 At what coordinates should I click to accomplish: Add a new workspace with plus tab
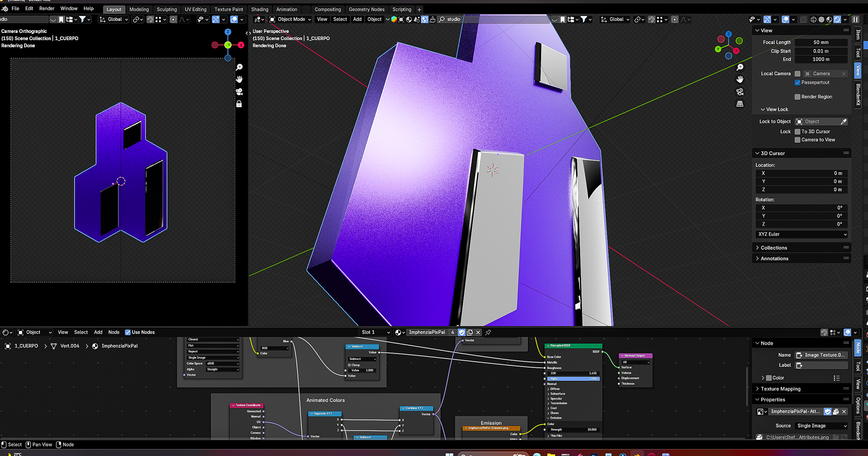click(419, 9)
